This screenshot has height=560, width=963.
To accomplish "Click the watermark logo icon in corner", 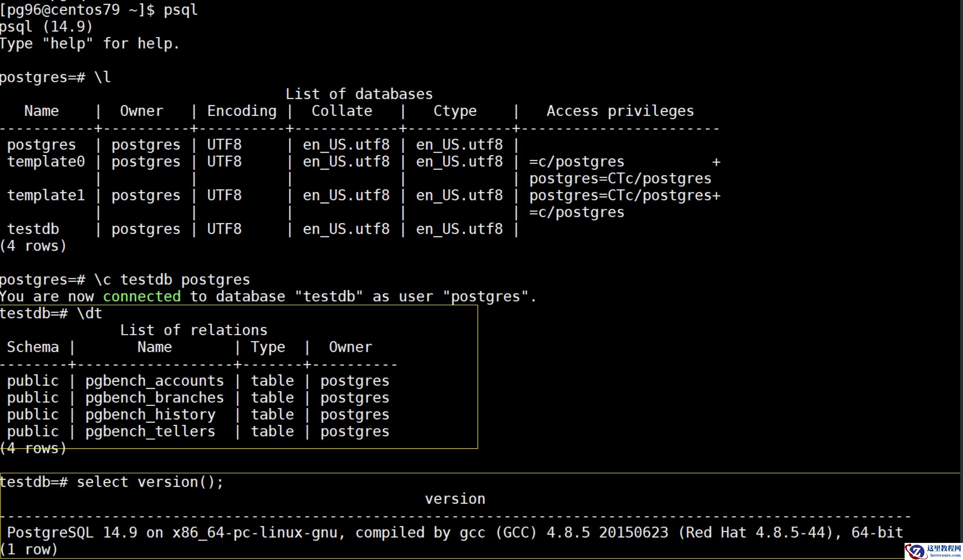I will tap(916, 552).
